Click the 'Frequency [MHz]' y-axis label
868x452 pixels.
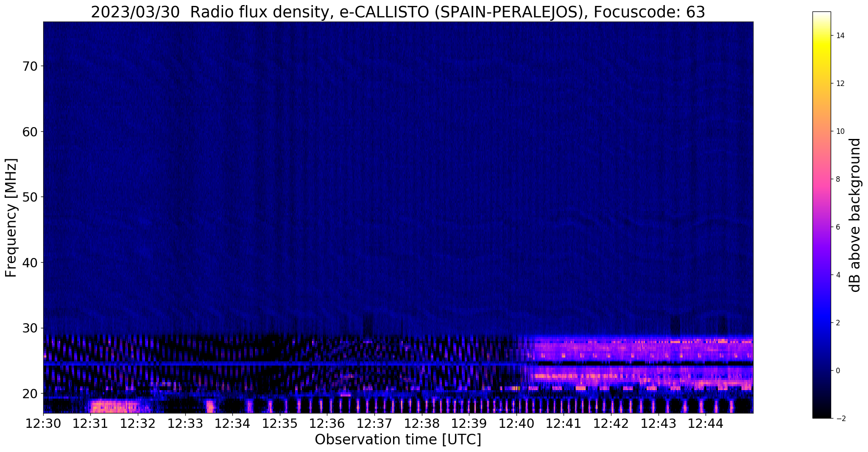[x=11, y=218]
